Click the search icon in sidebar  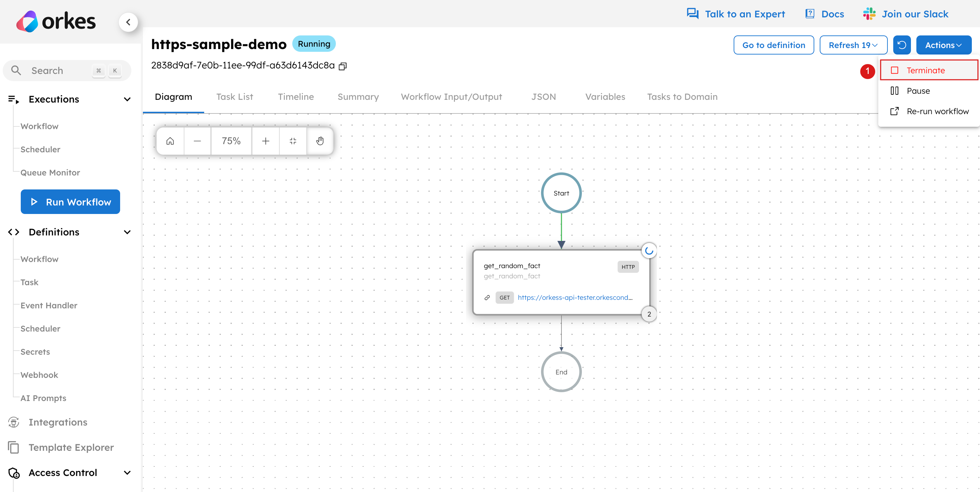point(17,70)
